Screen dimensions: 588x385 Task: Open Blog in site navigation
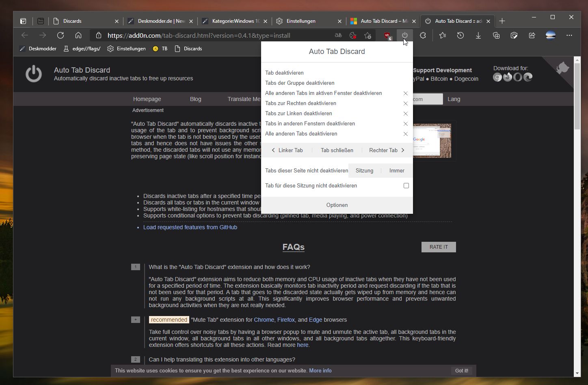[x=195, y=99]
